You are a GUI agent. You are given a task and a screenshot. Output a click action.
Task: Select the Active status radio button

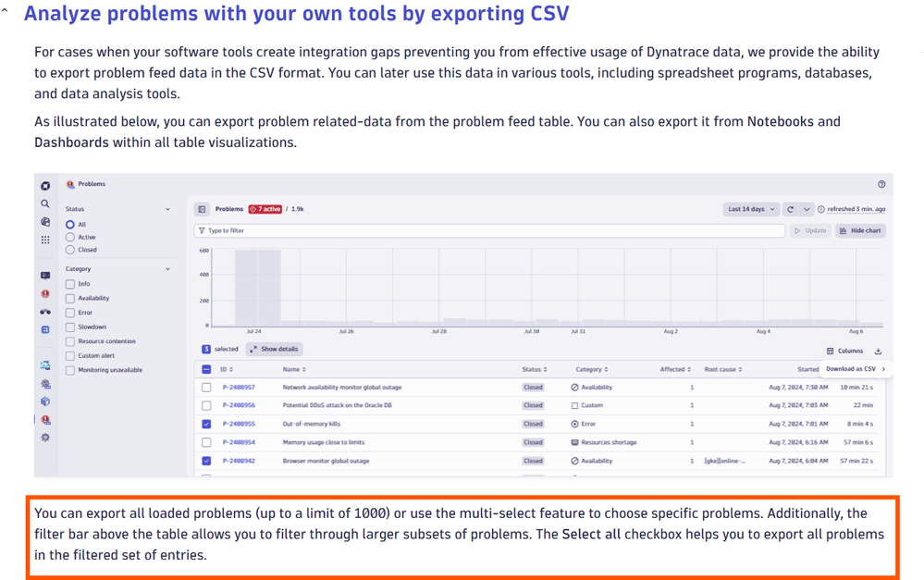coord(69,237)
